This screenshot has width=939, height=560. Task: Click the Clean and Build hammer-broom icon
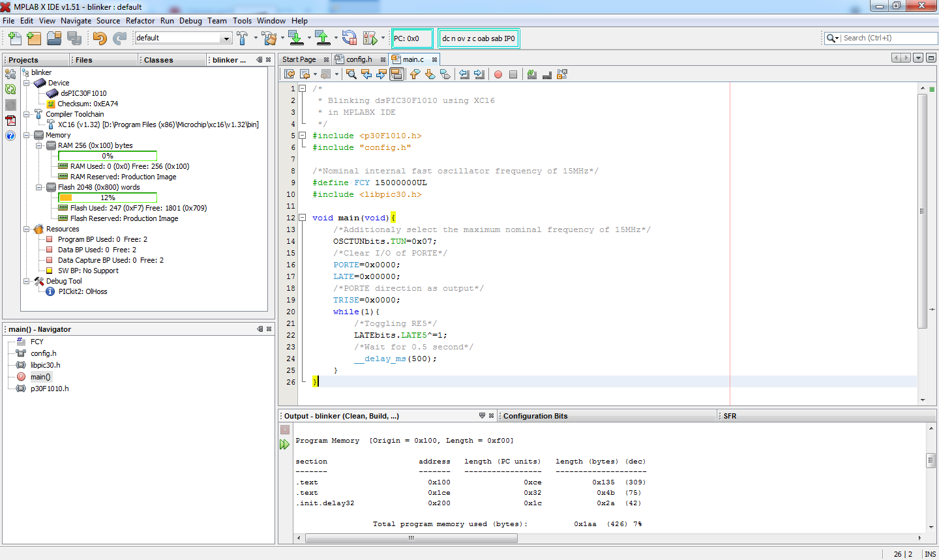pyautogui.click(x=269, y=38)
